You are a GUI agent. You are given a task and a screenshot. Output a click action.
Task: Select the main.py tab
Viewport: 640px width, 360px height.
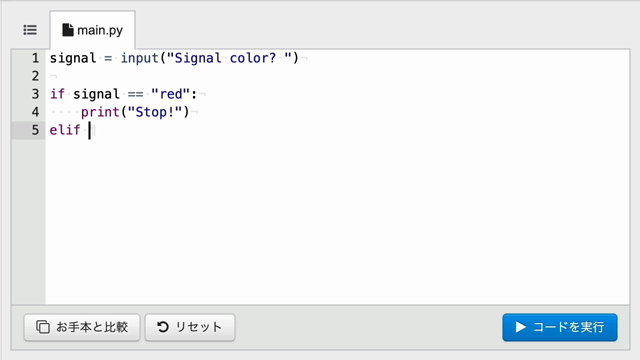[x=93, y=30]
